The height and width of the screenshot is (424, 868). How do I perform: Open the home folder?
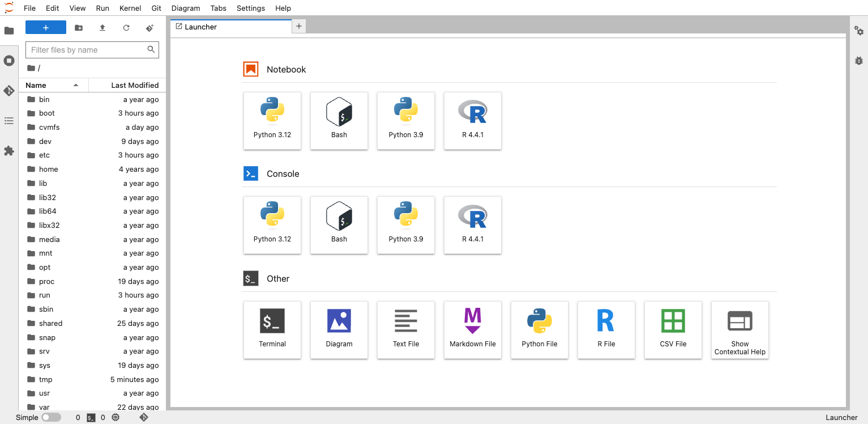coord(48,169)
